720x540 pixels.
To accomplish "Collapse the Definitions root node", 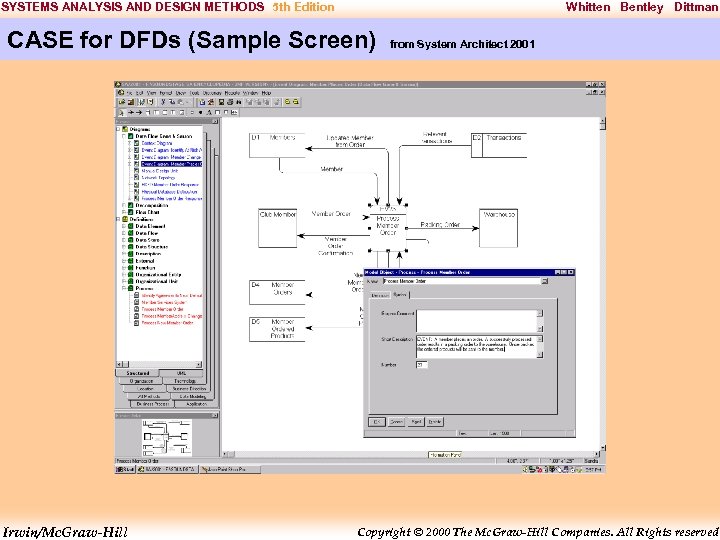I will coord(118,219).
